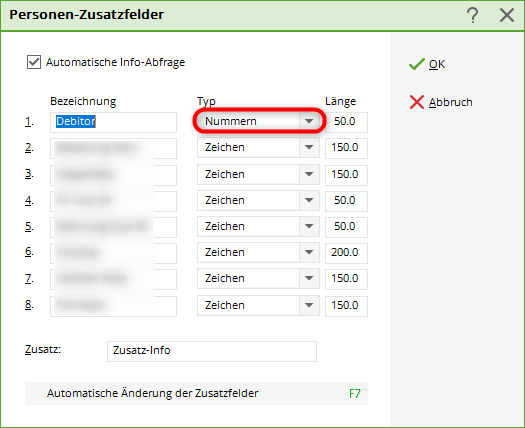Image resolution: width=525 pixels, height=428 pixels.
Task: Expand the Zeichen type dropdown in row 2
Action: pyautogui.click(x=309, y=147)
